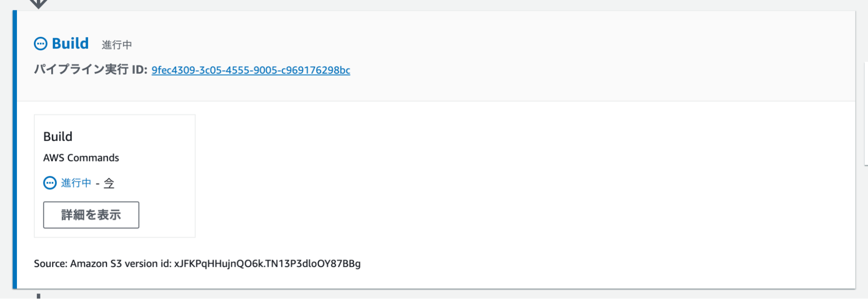Click the white panel edge at far right
Screen dimensions: 868x299
coord(866,114)
